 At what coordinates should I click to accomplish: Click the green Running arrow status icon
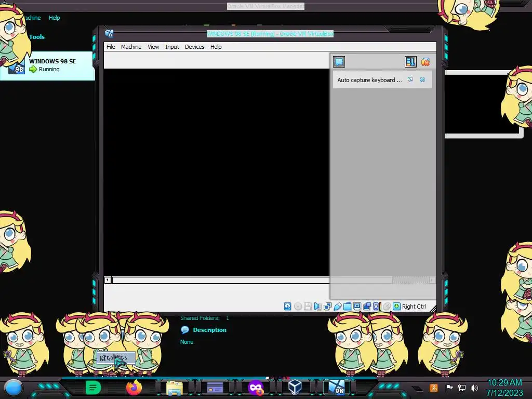coord(33,69)
